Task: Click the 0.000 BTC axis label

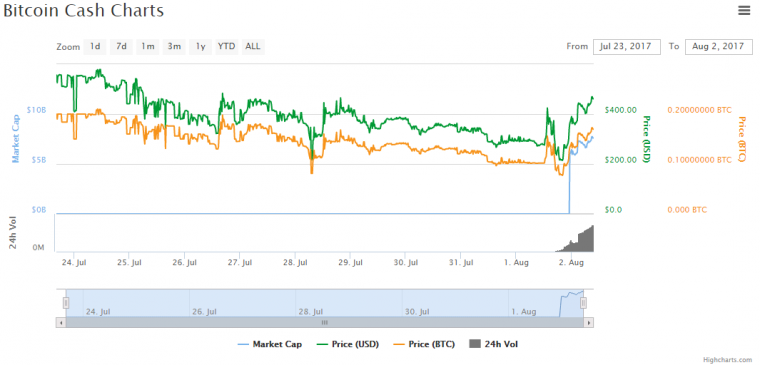Action: pos(687,210)
